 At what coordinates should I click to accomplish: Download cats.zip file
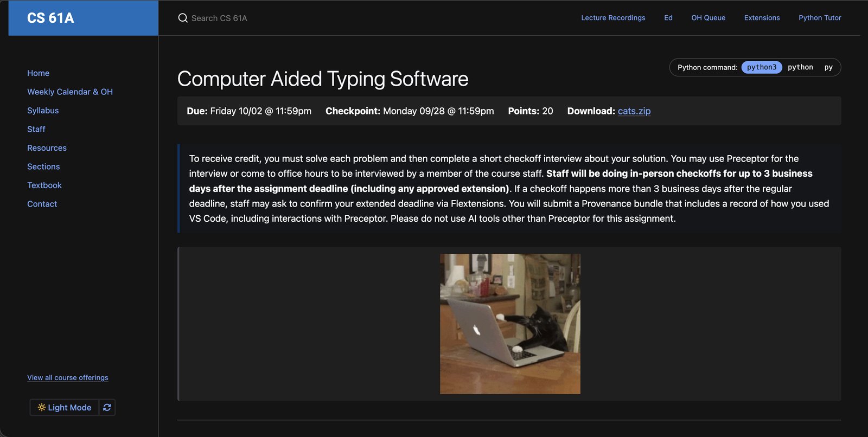(634, 111)
